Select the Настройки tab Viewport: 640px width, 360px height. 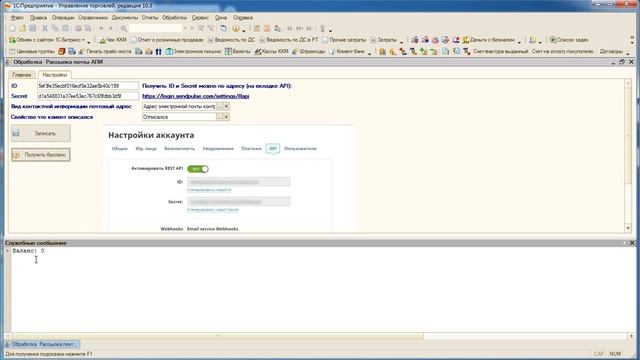[x=55, y=75]
